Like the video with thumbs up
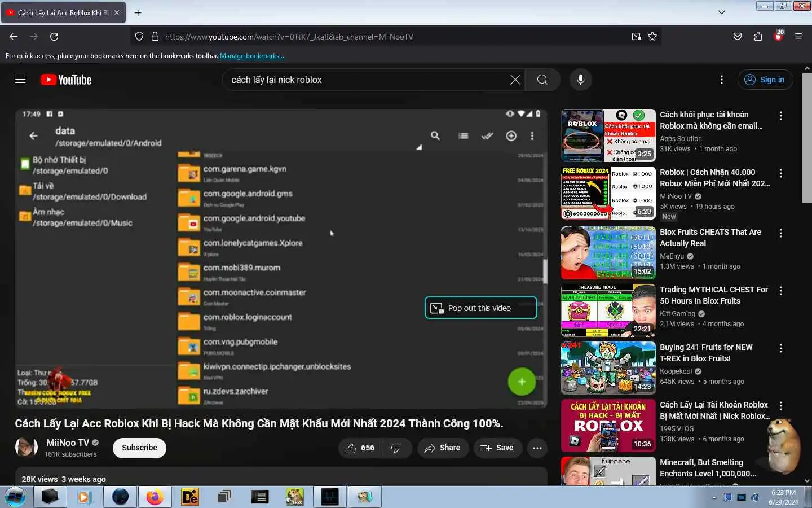 360,448
